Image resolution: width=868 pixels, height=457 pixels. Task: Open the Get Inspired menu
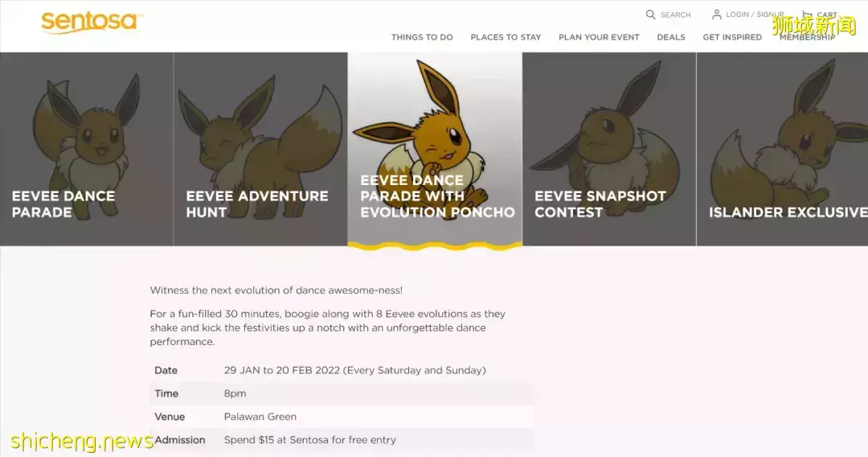click(732, 37)
